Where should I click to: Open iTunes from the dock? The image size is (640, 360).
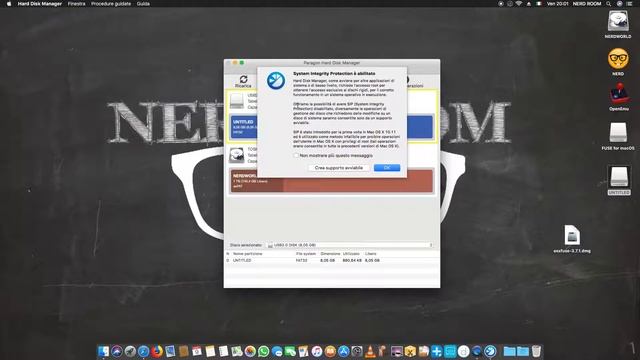tap(317, 351)
